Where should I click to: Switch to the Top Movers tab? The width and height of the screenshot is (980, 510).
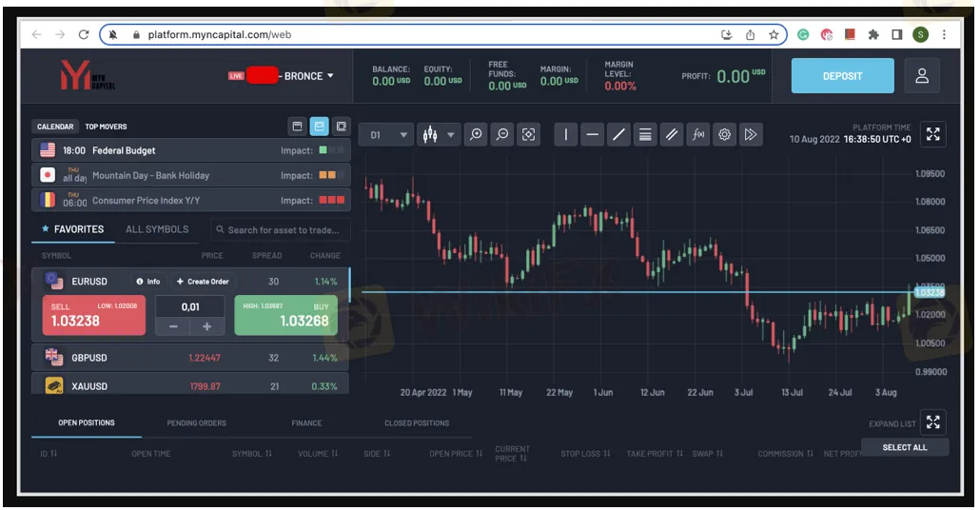[x=106, y=127]
